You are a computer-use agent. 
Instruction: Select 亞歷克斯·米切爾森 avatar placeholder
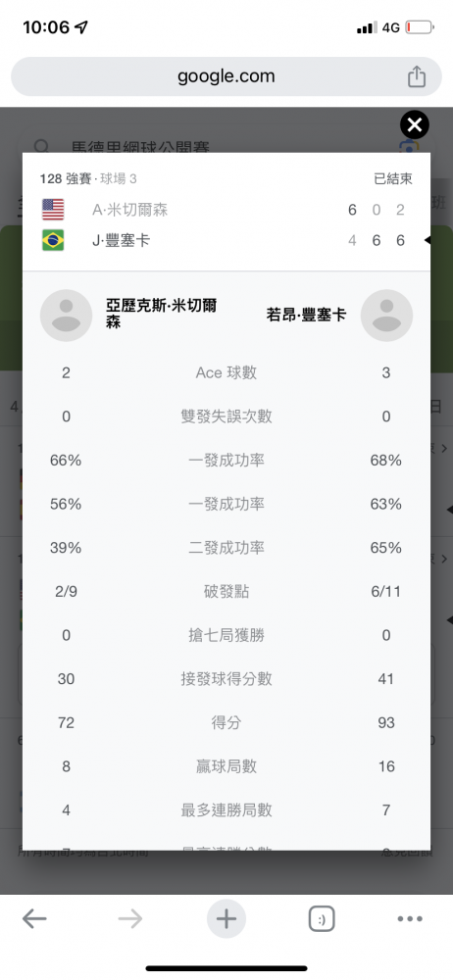[67, 316]
